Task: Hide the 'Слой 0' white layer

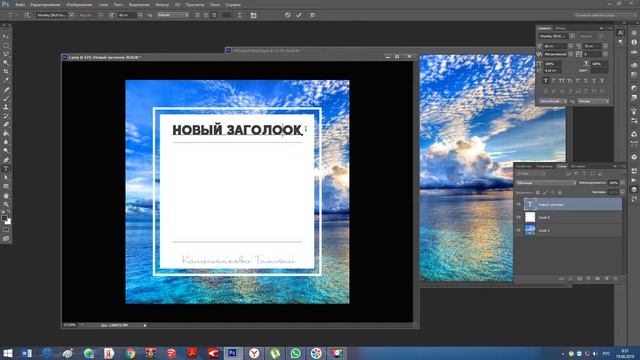Action: pos(519,218)
